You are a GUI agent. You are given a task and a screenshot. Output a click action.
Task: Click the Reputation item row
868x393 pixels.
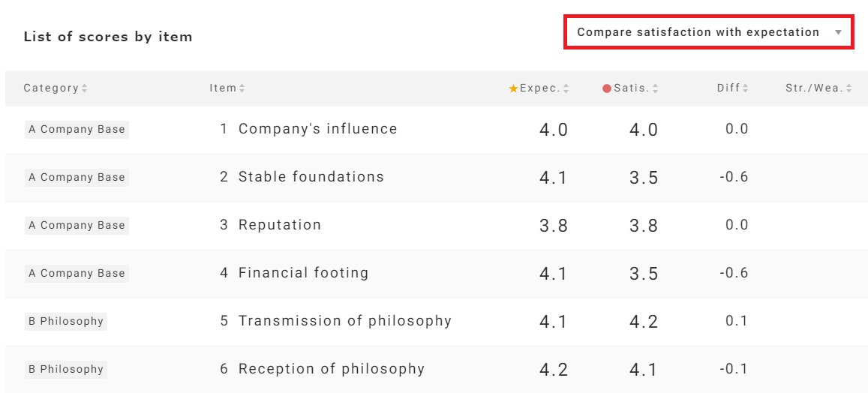click(x=279, y=225)
